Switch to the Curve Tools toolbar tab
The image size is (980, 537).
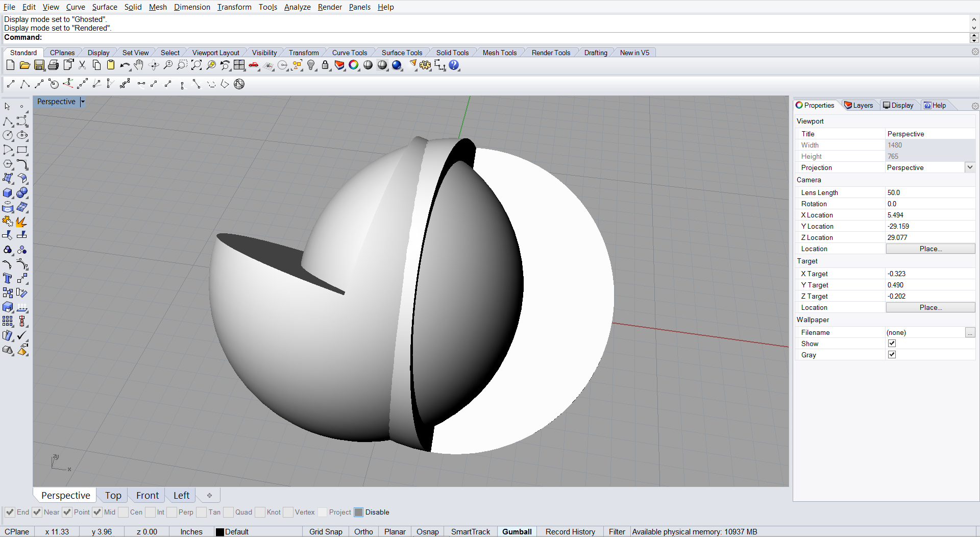pos(350,53)
